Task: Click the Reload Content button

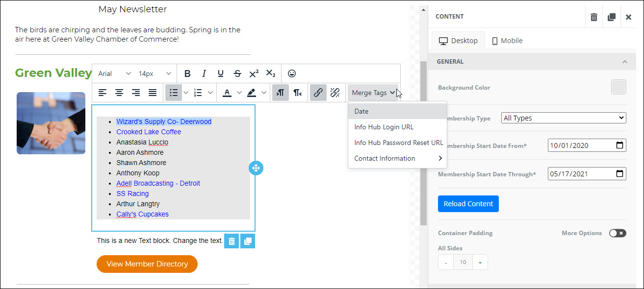Action: click(468, 204)
